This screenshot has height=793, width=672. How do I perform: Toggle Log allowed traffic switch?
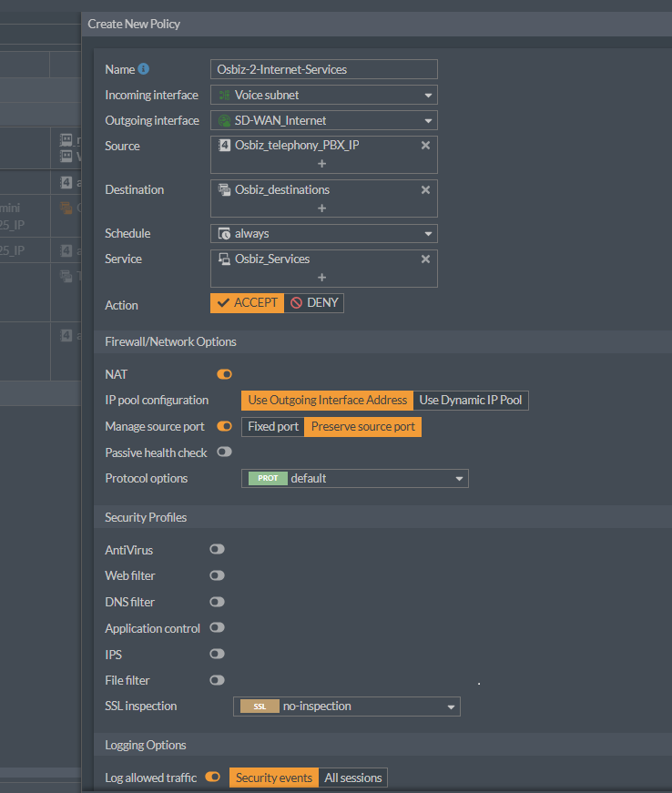[213, 777]
